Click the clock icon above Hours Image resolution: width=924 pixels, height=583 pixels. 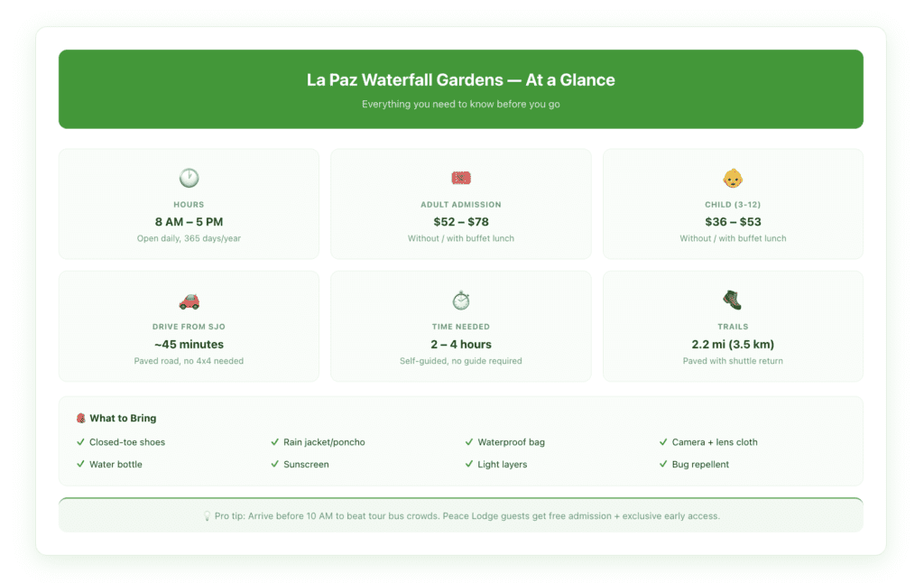coord(189,177)
